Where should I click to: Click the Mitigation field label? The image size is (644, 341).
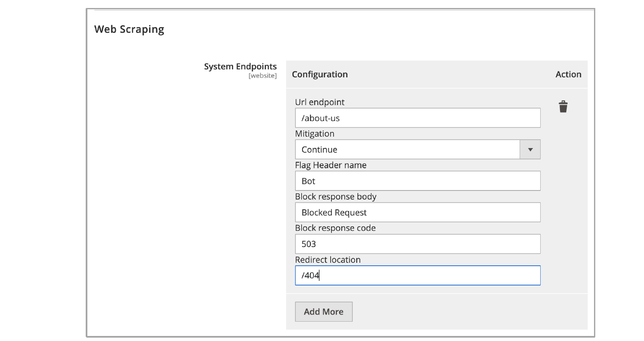pyautogui.click(x=314, y=133)
